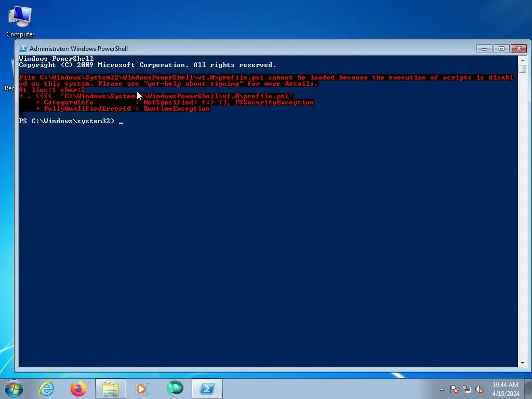The width and height of the screenshot is (532, 399).
Task: Click PowerShell scrollbar up arrow
Action: click(x=523, y=60)
